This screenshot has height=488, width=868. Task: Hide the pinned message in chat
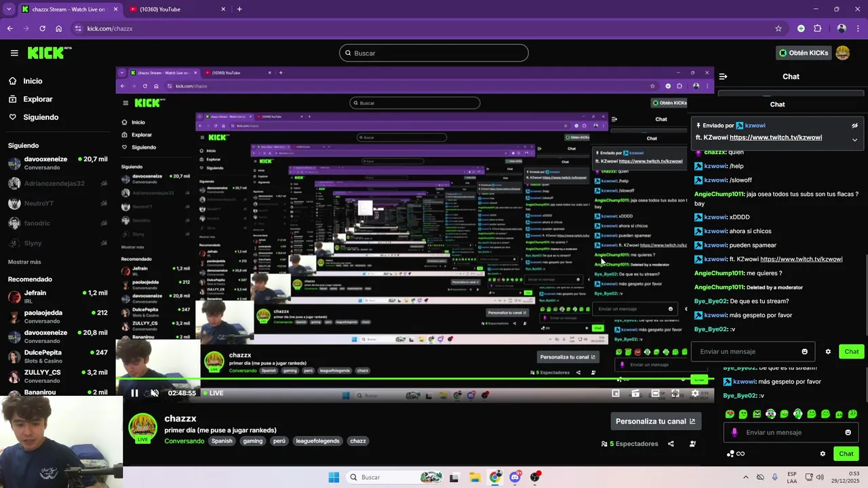click(854, 125)
